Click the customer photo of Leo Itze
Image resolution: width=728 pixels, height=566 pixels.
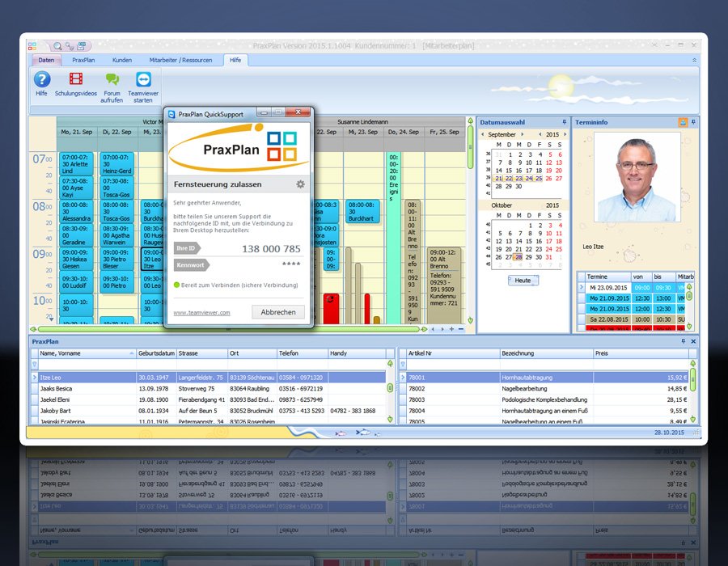pyautogui.click(x=637, y=177)
